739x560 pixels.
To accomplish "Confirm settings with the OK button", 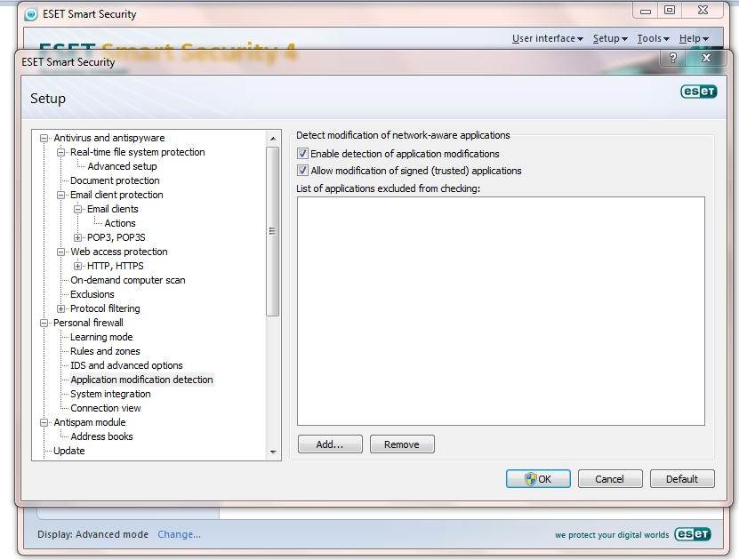I will [x=538, y=479].
